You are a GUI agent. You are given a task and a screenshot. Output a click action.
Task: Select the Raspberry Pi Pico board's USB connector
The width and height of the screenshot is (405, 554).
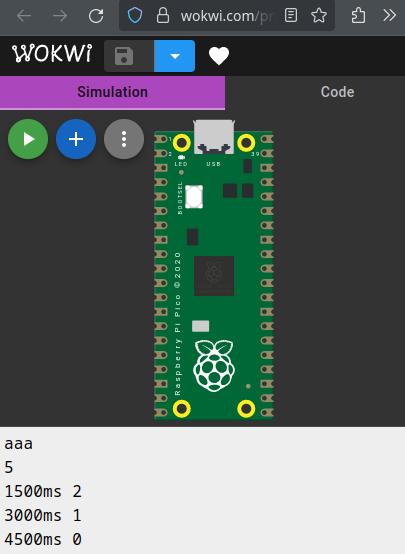(214, 137)
